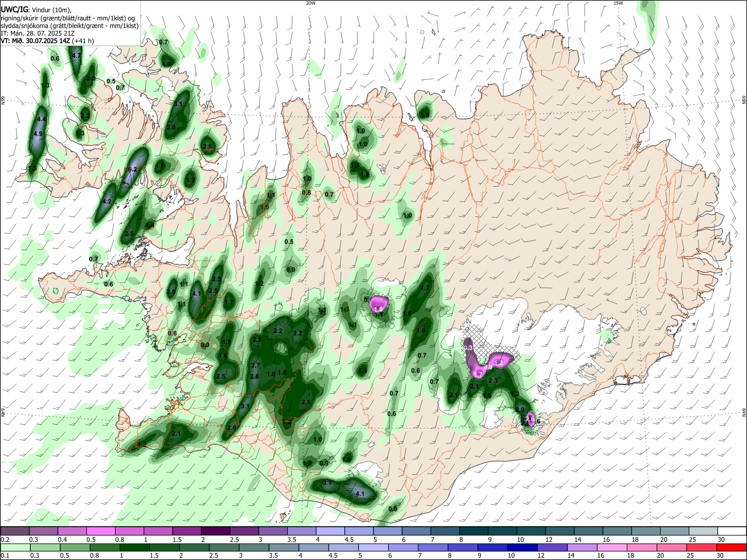Click the light pink 16–18 rain scale swatch
This screenshot has width=747, height=560.
pos(612,547)
